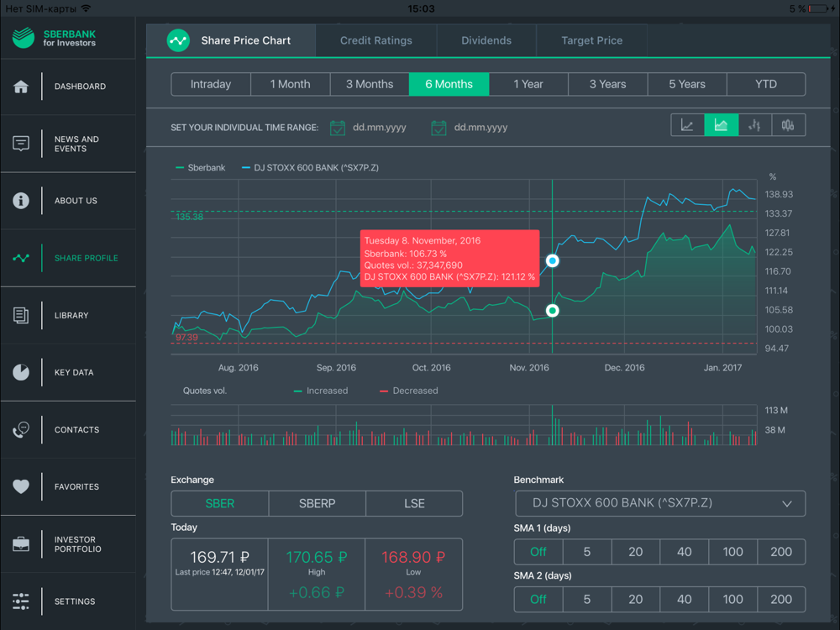840x630 pixels.
Task: Select the 5 Years time range
Action: pos(687,84)
